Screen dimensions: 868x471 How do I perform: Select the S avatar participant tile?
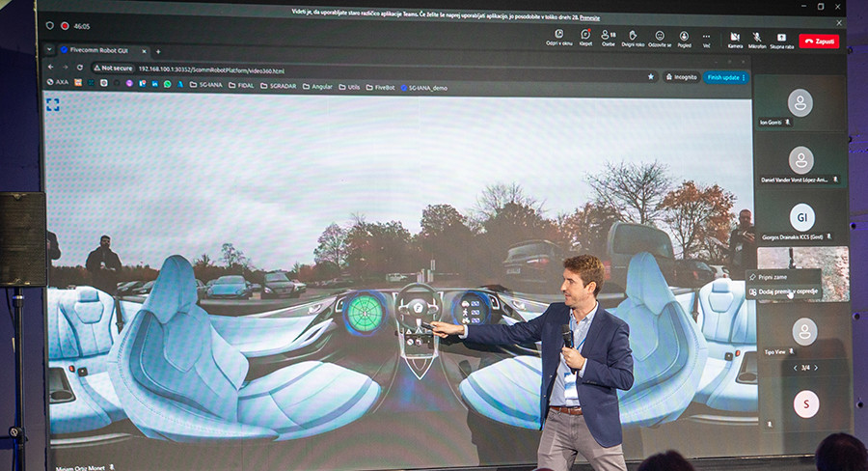click(x=806, y=403)
